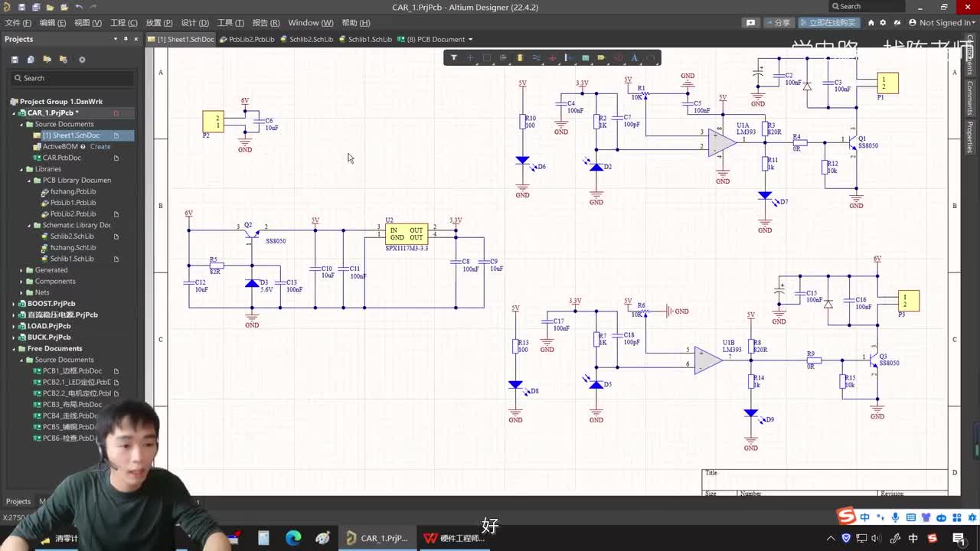Open the 设计 (D) menu
The width and height of the screenshot is (980, 551).
pyautogui.click(x=194, y=23)
